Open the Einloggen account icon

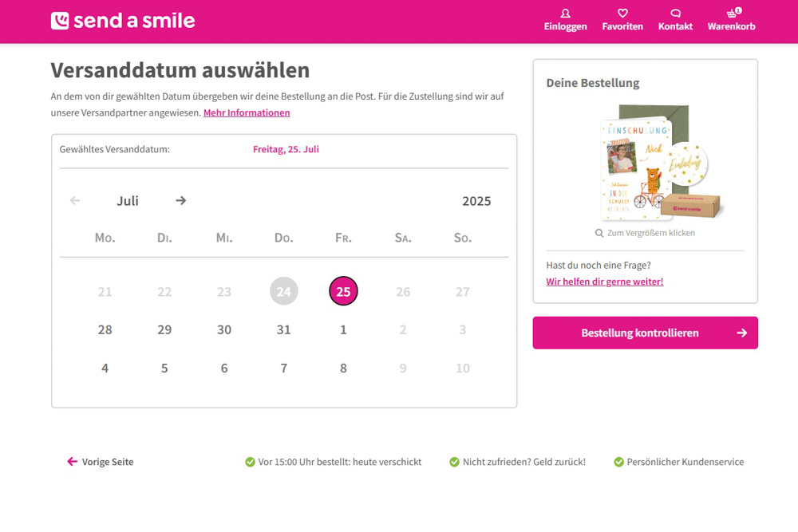pos(565,14)
